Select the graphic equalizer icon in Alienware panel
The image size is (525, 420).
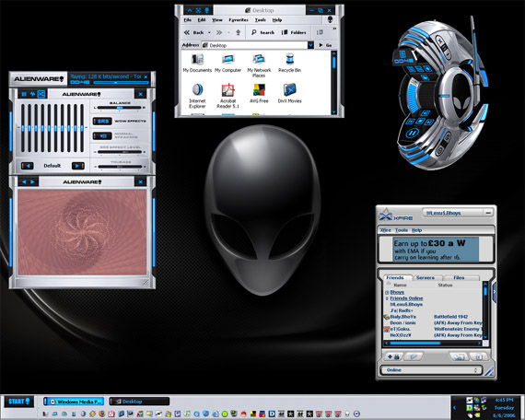[24, 94]
